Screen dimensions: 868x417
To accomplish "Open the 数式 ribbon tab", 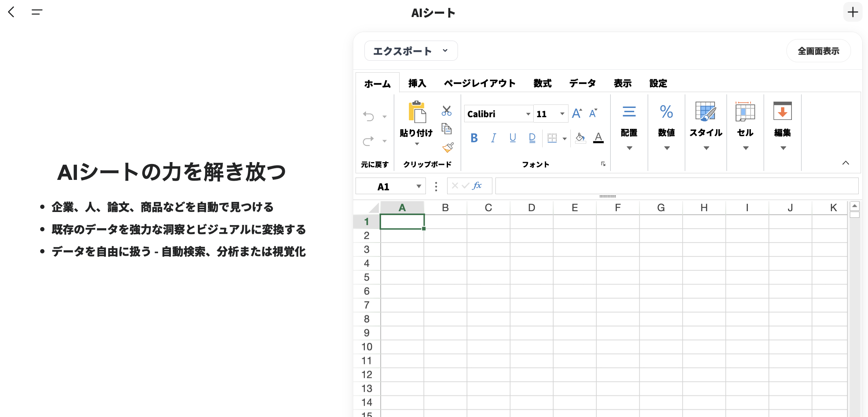I will click(542, 83).
